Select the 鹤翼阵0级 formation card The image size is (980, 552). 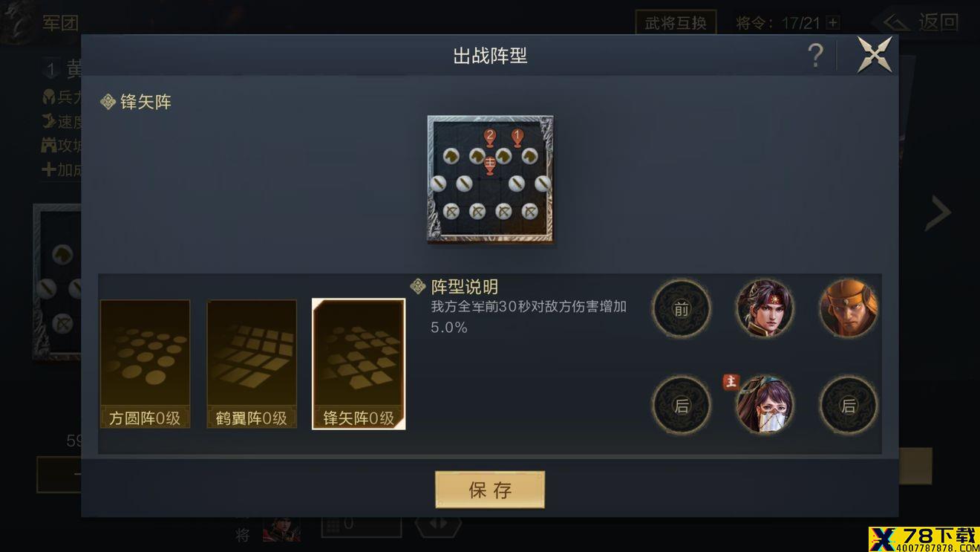(252, 364)
